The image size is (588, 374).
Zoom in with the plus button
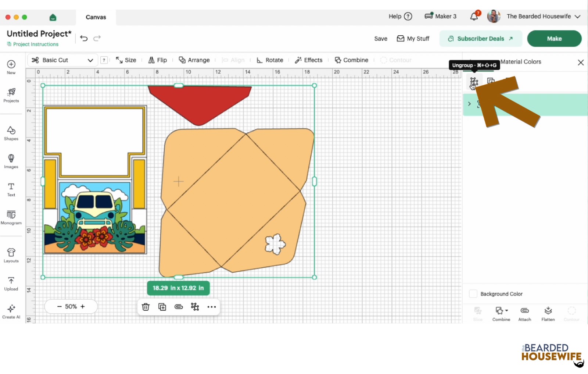(x=83, y=306)
